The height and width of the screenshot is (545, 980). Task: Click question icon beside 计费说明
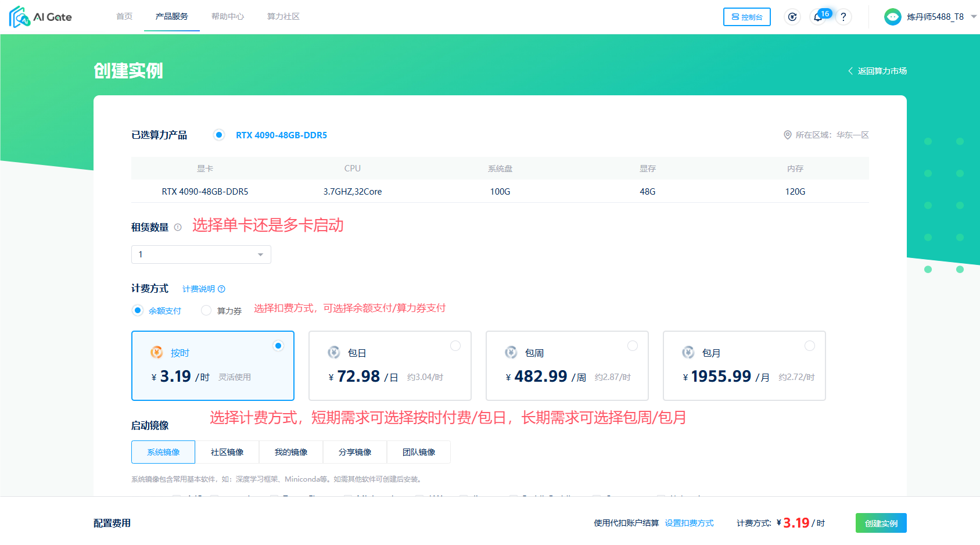click(221, 289)
